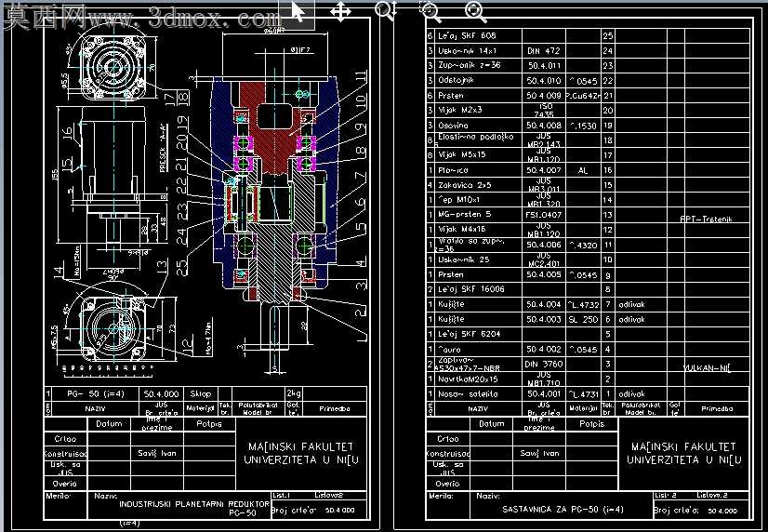Select the 'MG-prsten 5' entry
The width and height of the screenshot is (768, 532).
(464, 214)
